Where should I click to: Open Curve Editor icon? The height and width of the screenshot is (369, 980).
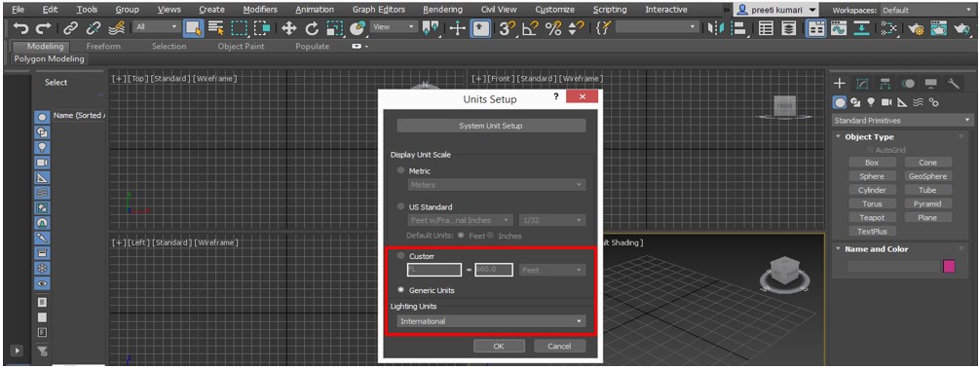(x=839, y=27)
